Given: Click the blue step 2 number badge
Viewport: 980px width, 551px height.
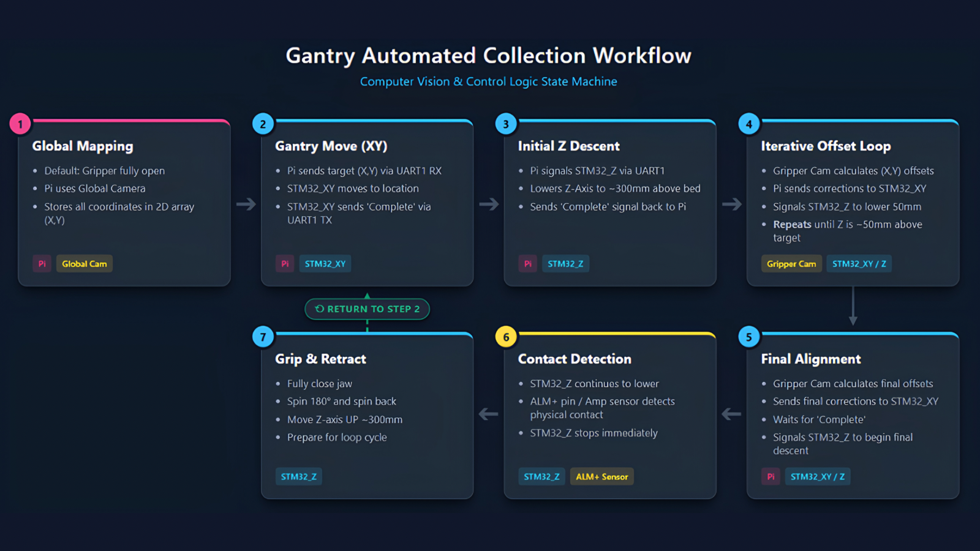Looking at the screenshot, I should coord(263,124).
